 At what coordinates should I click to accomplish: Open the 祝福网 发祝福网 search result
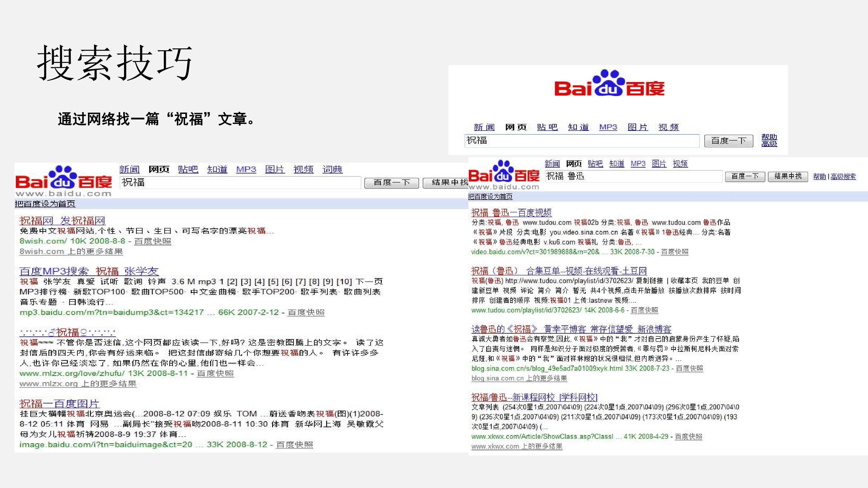[x=62, y=221]
